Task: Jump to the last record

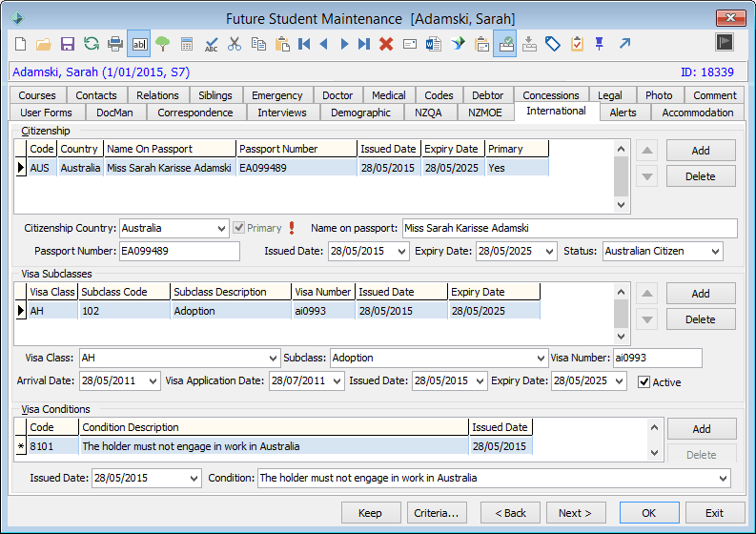Action: point(364,44)
